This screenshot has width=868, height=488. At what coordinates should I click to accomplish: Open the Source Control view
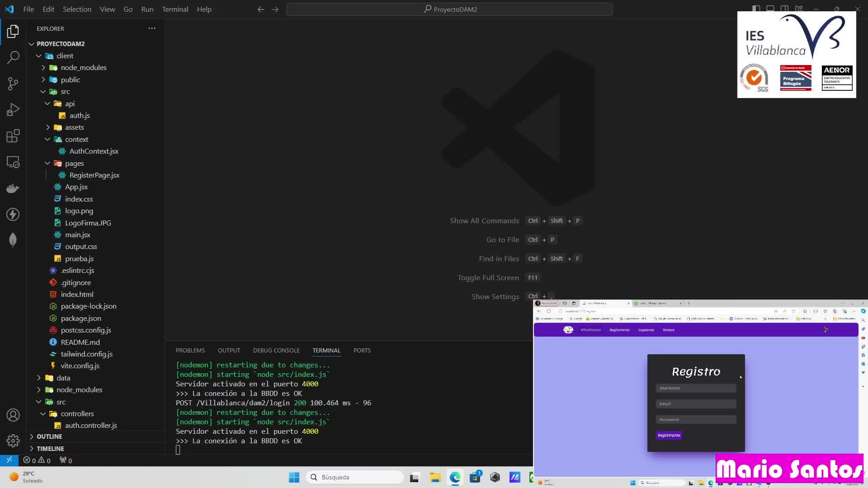(13, 84)
